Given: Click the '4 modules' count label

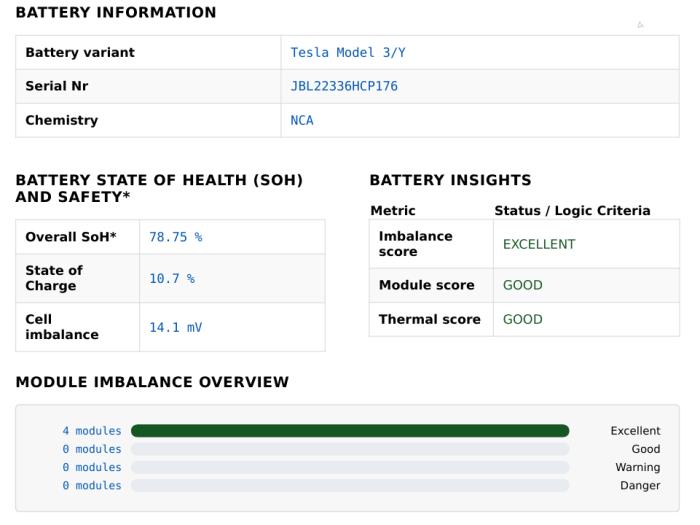Looking at the screenshot, I should point(92,431).
